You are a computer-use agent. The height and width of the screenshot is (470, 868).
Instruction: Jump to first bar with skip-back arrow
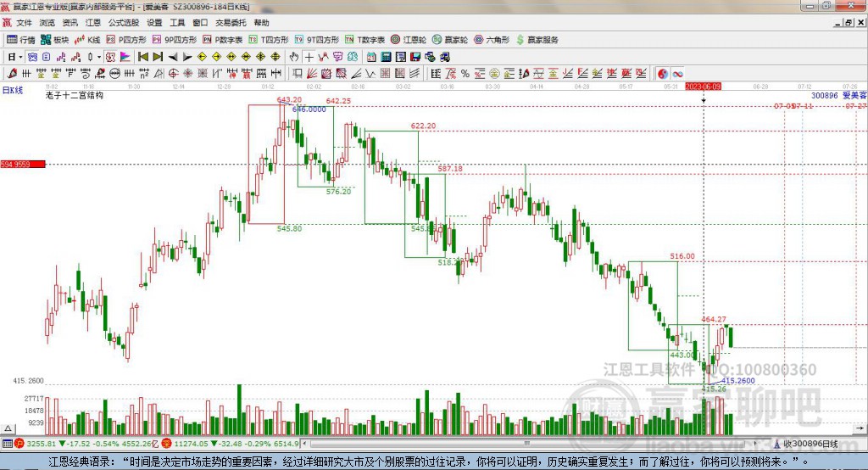(142, 57)
